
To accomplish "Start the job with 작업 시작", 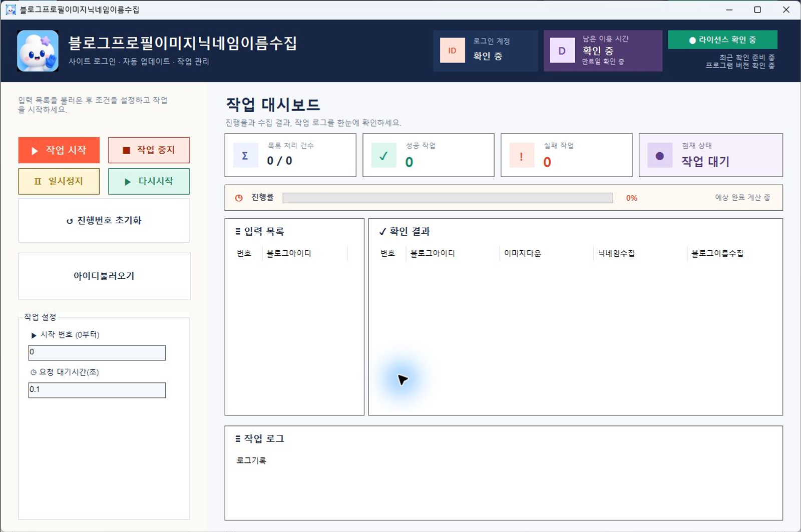I will pos(59,150).
